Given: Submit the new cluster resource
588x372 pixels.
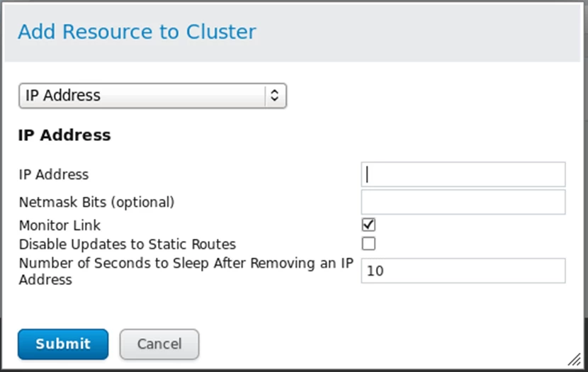Looking at the screenshot, I should coord(63,344).
